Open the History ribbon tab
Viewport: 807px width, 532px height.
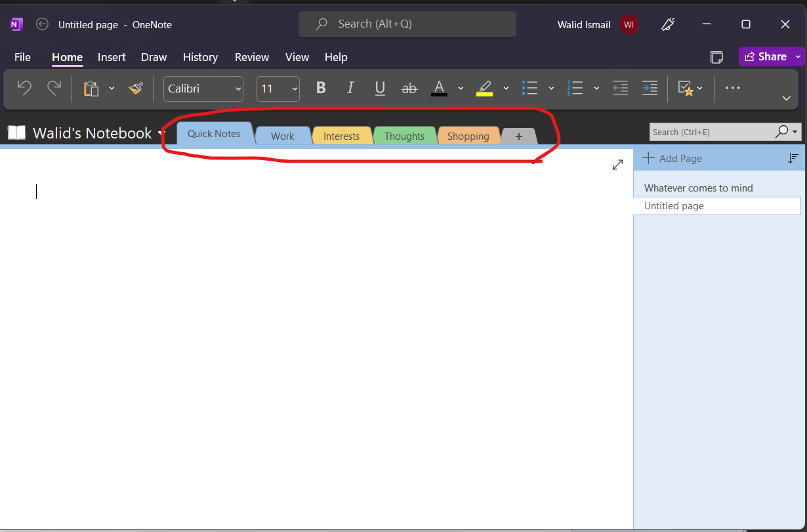[x=200, y=57]
